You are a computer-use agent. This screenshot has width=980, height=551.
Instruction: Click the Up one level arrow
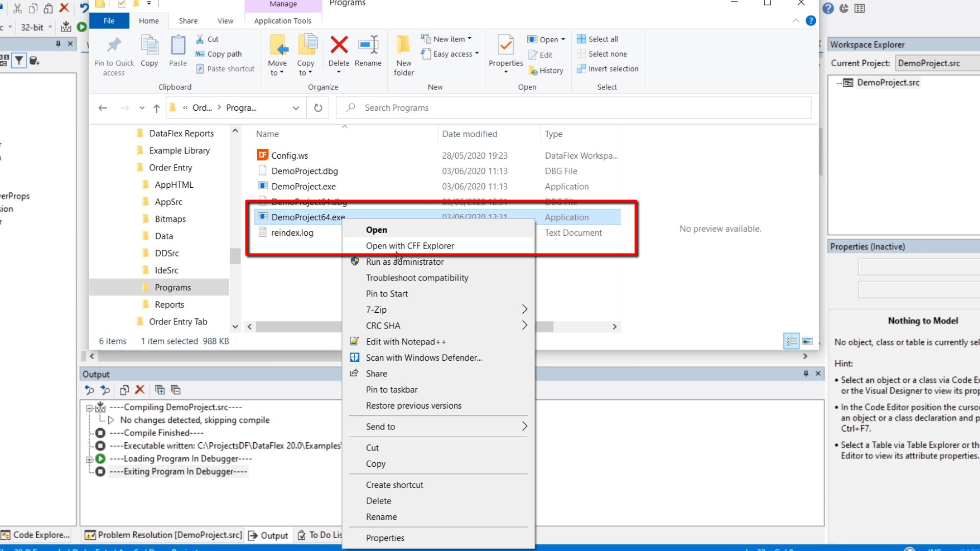[157, 108]
